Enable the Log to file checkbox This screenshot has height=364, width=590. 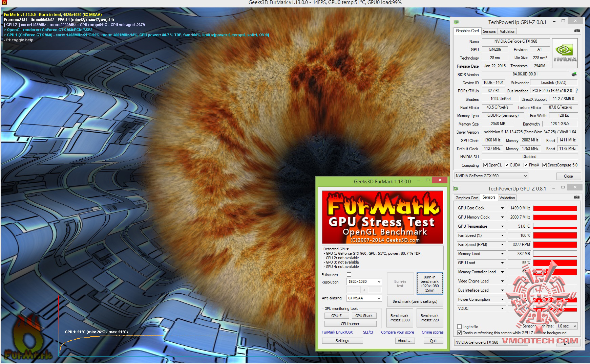coord(459,327)
